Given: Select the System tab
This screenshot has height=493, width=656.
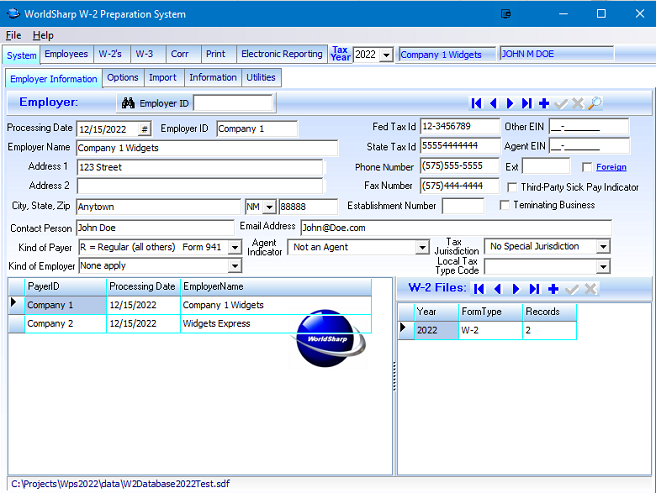Looking at the screenshot, I should [21, 55].
